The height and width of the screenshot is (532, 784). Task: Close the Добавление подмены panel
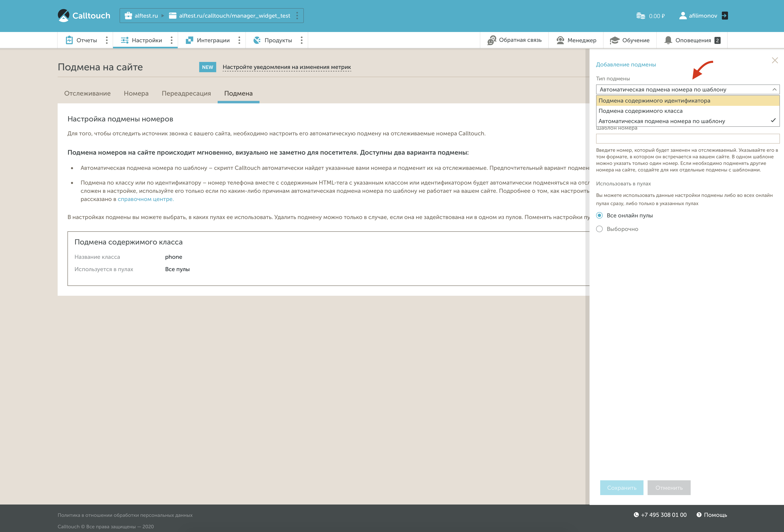click(x=775, y=60)
